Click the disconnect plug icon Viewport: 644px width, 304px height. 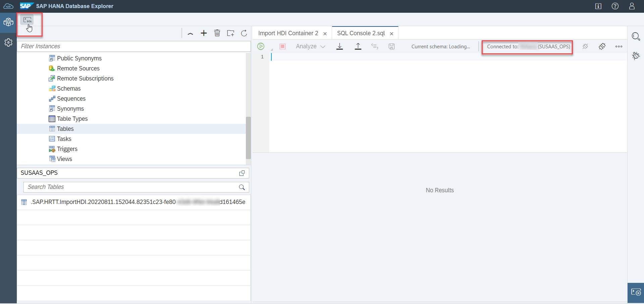coord(585,46)
